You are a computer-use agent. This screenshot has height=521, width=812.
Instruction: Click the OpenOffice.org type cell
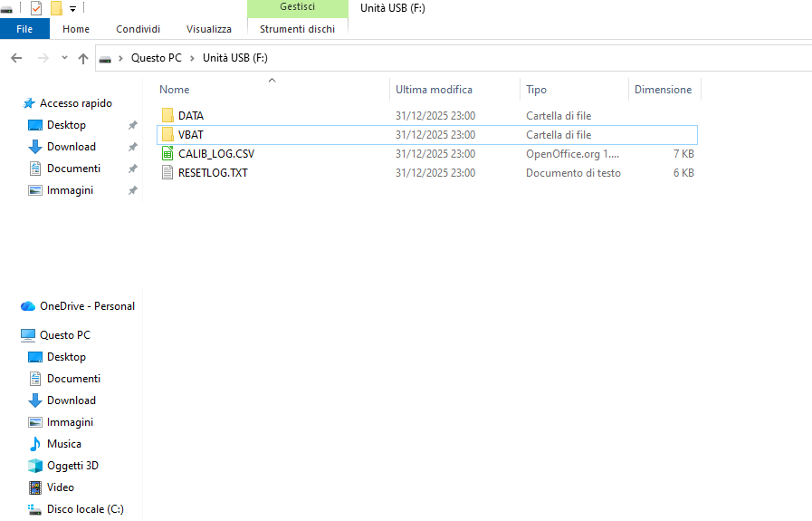[572, 154]
